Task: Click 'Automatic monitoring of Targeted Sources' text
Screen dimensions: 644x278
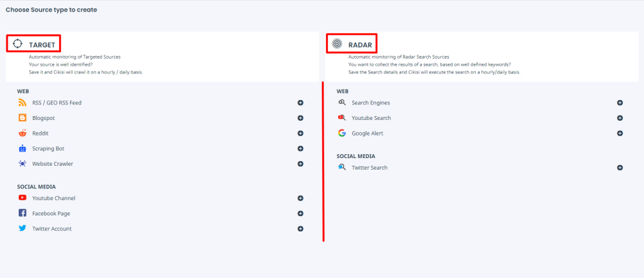Action: pos(75,57)
